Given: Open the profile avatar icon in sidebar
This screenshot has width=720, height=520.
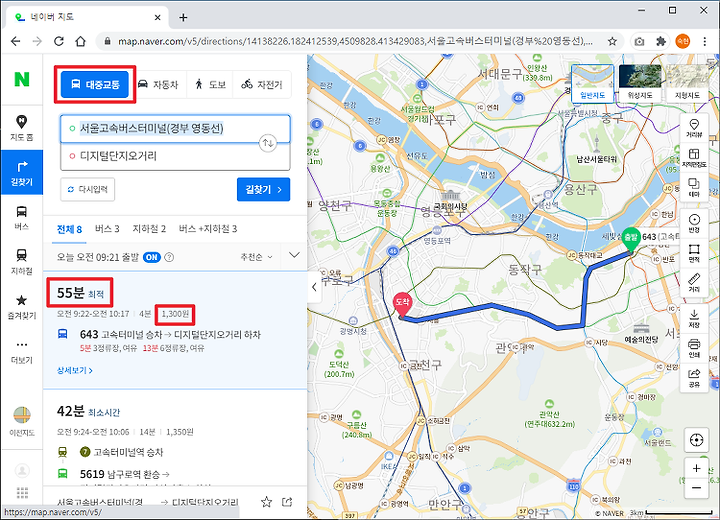Looking at the screenshot, I should click(x=22, y=470).
